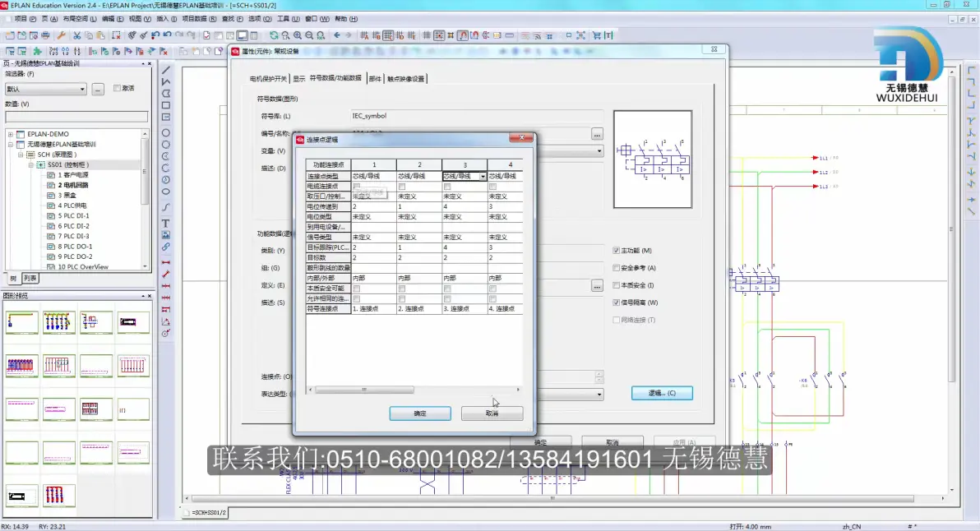
Task: Switch to the 触点映像设置 tab
Action: coord(405,79)
